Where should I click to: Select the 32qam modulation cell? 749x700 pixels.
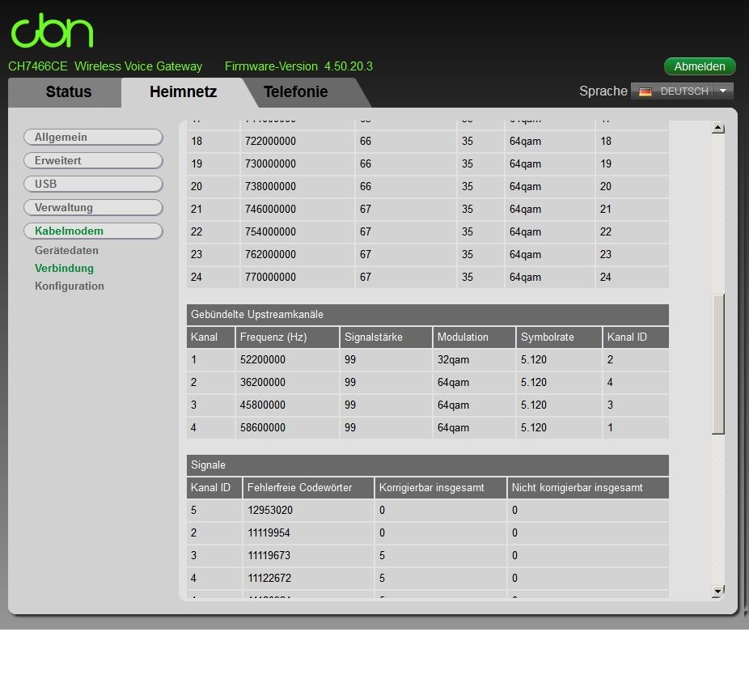click(474, 360)
